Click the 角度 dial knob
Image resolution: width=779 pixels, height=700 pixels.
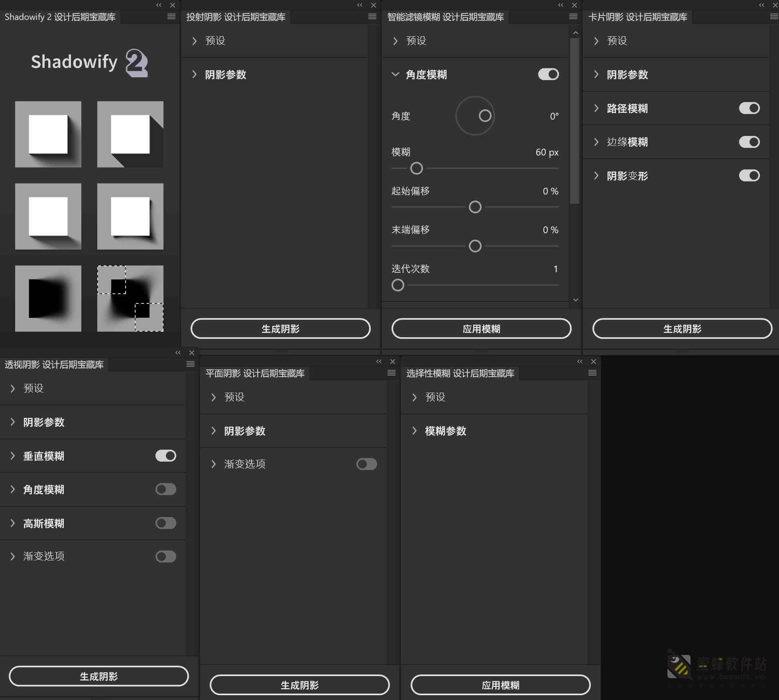(485, 116)
